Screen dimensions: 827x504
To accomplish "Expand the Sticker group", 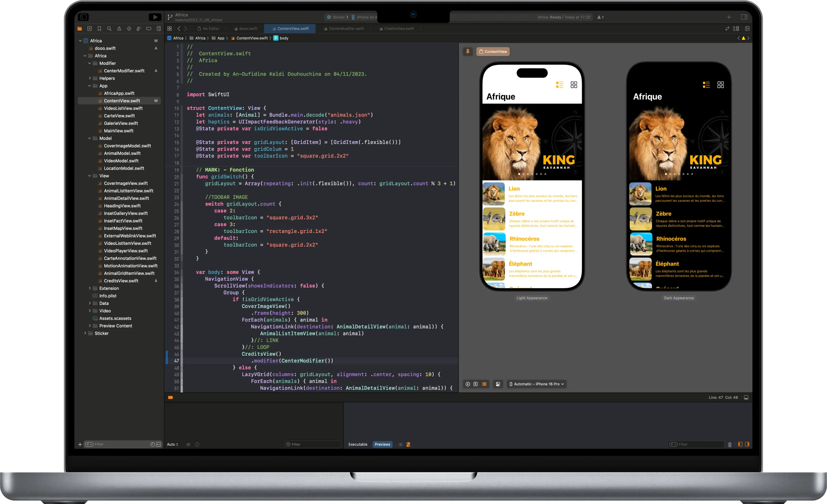I will point(85,333).
